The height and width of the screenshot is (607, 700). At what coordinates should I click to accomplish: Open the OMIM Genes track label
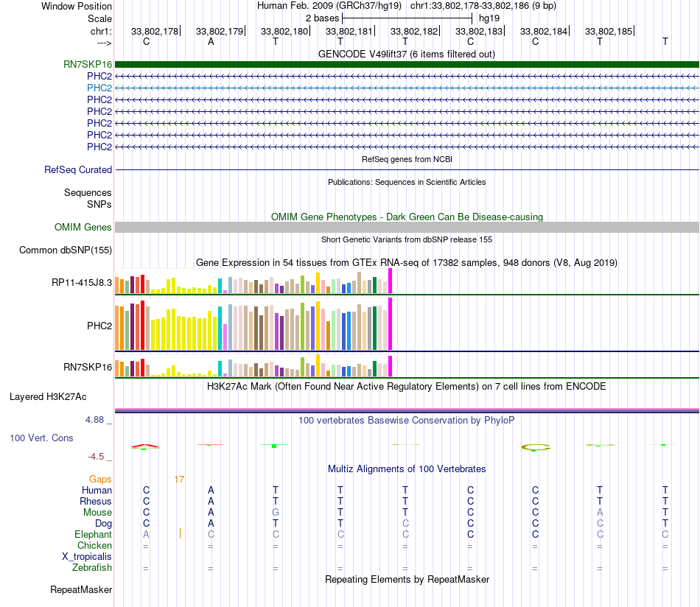83,227
